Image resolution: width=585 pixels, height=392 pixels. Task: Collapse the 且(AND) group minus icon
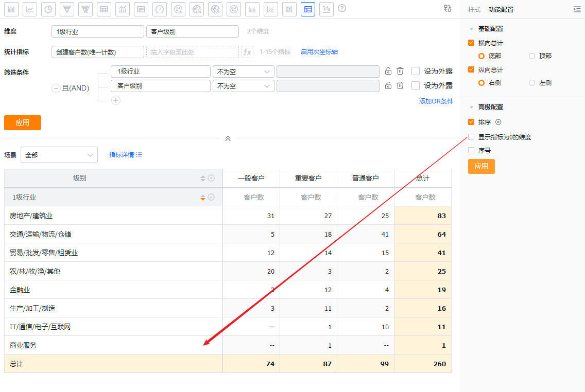point(56,88)
